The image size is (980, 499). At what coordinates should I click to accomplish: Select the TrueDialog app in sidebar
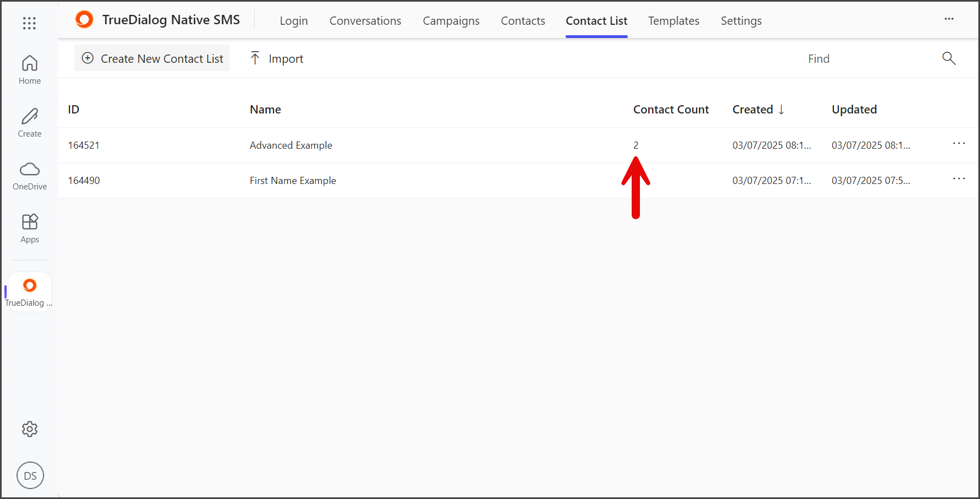[30, 292]
